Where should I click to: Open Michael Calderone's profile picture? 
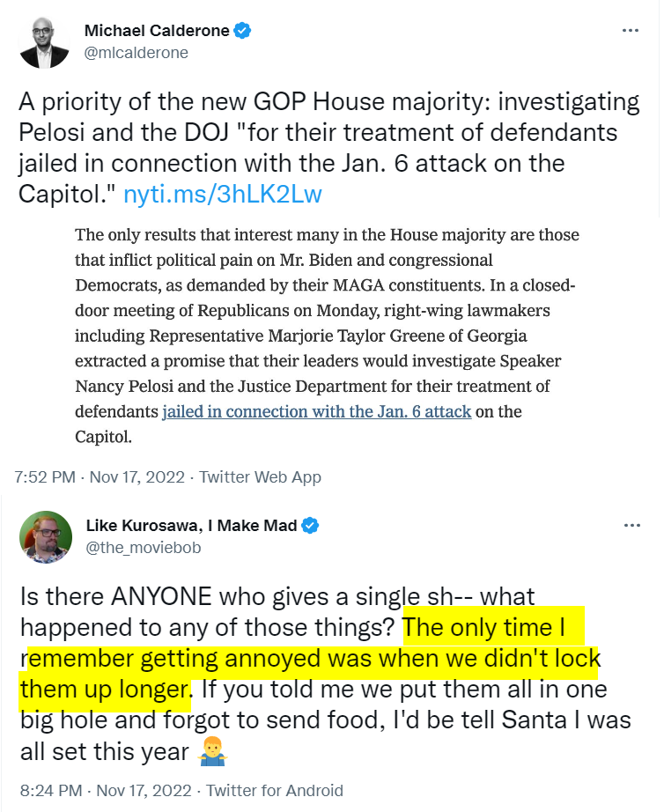click(x=45, y=41)
